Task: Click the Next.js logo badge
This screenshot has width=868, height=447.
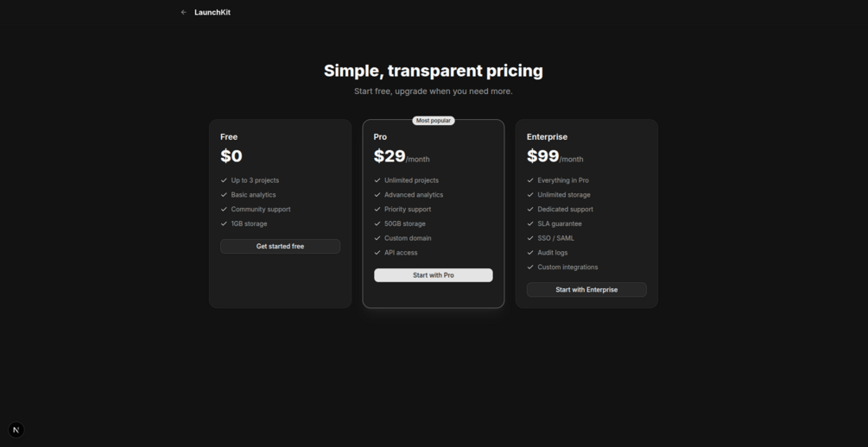Action: click(x=16, y=430)
